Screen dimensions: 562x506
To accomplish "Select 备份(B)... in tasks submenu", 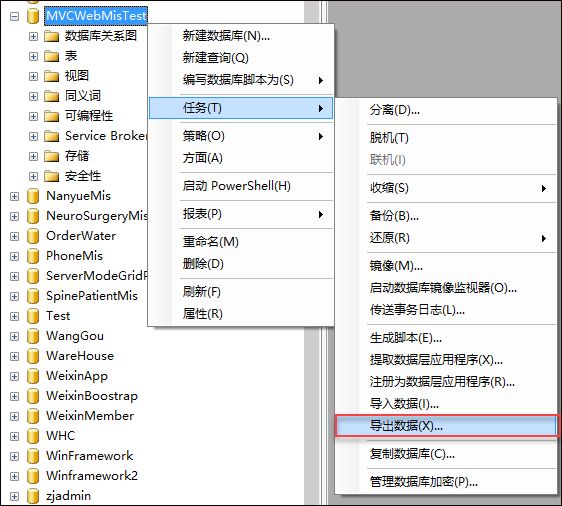I will pyautogui.click(x=446, y=216).
